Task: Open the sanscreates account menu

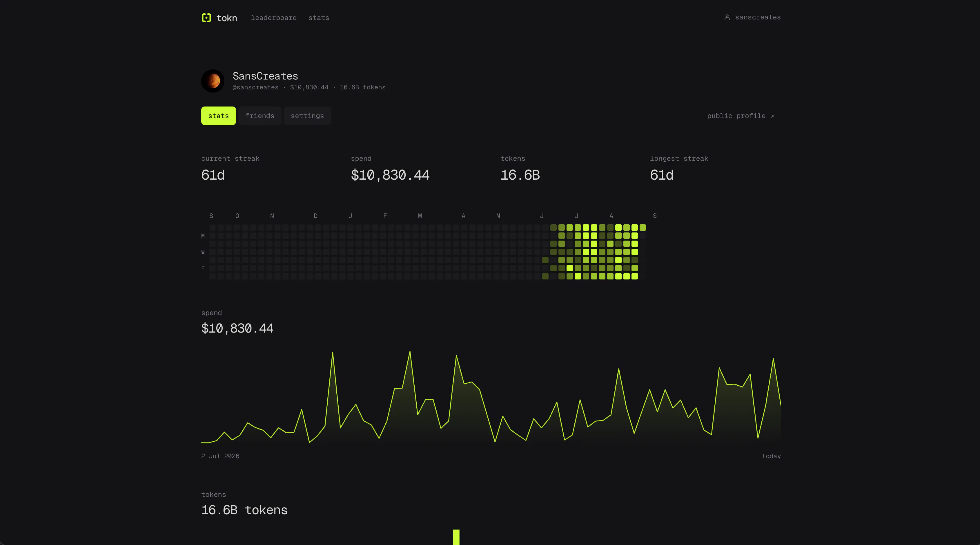Action: click(x=752, y=17)
